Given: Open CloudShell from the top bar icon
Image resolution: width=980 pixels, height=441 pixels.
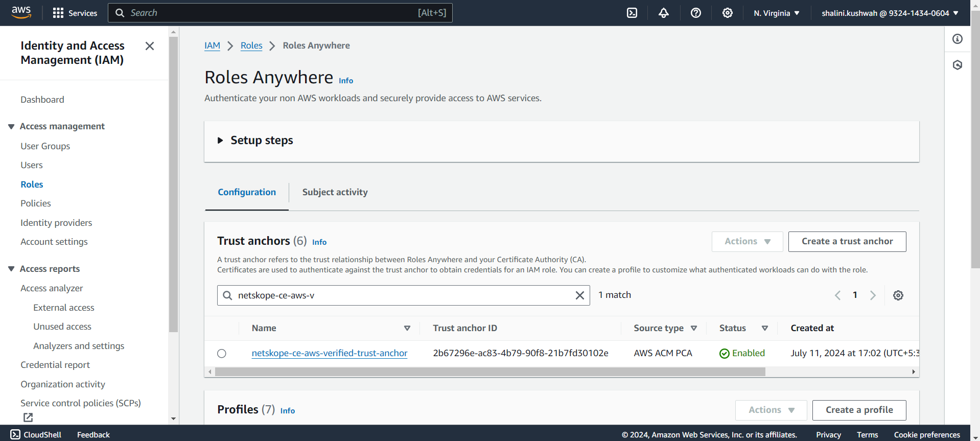Looking at the screenshot, I should coord(632,13).
